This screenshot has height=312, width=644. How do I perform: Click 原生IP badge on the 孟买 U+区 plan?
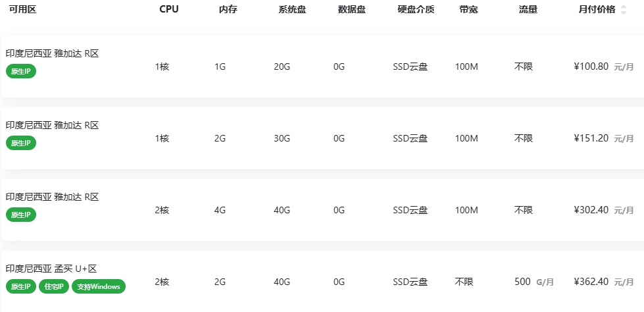21,286
